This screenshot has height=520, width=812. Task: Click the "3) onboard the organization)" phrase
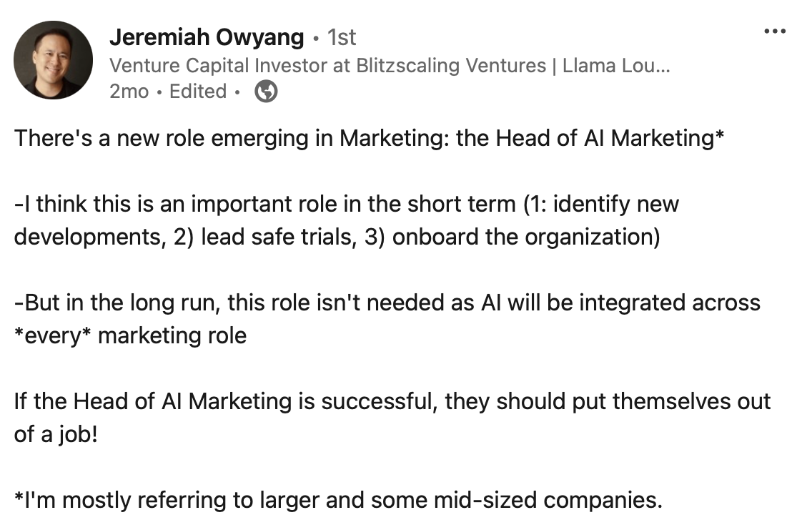coord(525,236)
